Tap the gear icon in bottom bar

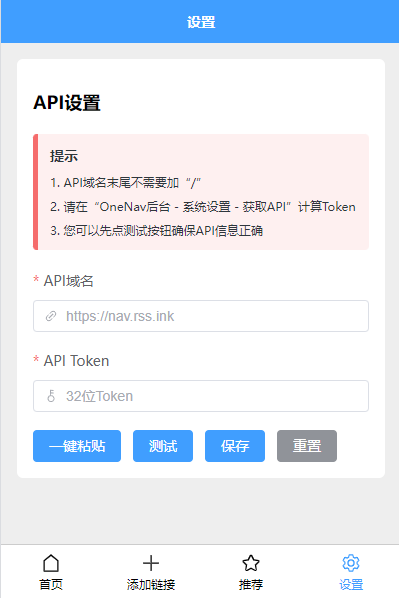[x=351, y=563]
